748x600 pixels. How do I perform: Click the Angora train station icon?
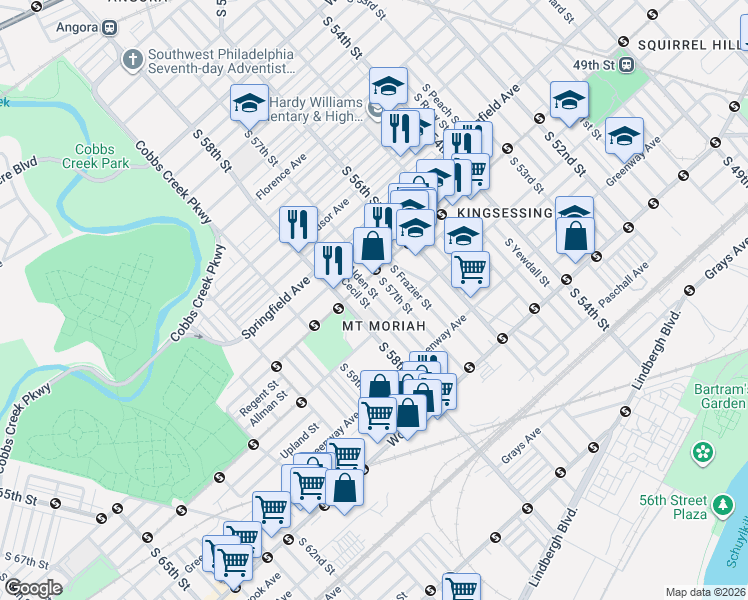(110, 28)
